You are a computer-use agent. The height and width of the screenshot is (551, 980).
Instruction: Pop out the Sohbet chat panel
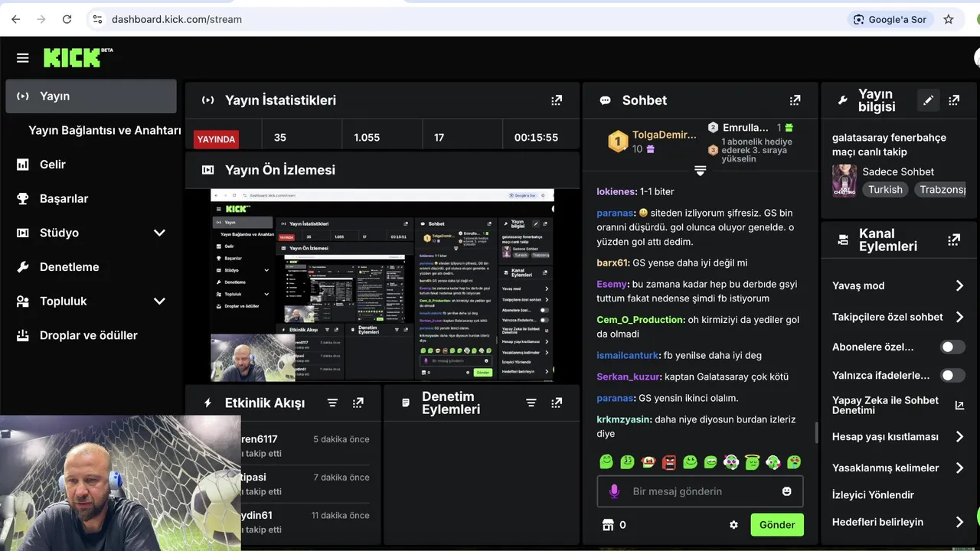795,100
